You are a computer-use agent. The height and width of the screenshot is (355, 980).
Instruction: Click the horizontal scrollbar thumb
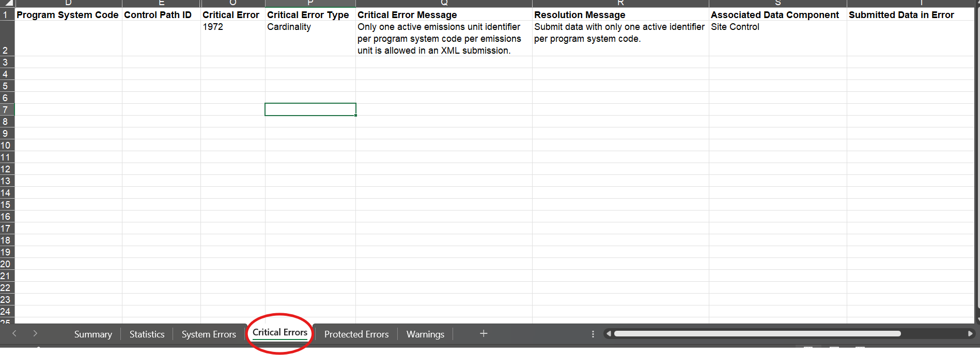coord(757,334)
